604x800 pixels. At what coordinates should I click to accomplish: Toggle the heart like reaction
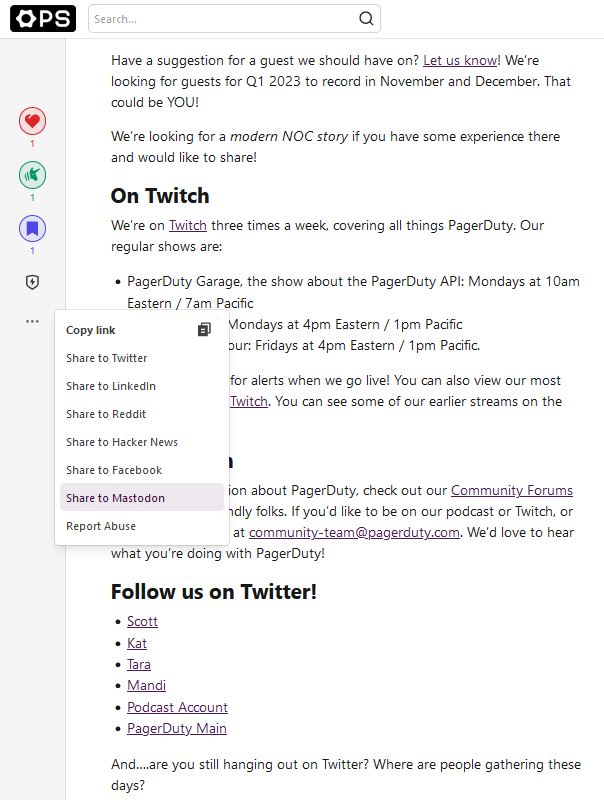click(32, 122)
